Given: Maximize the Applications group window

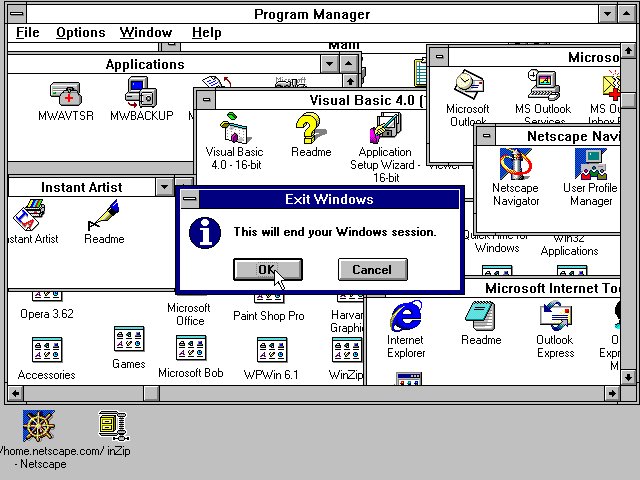Looking at the screenshot, I should tap(348, 64).
